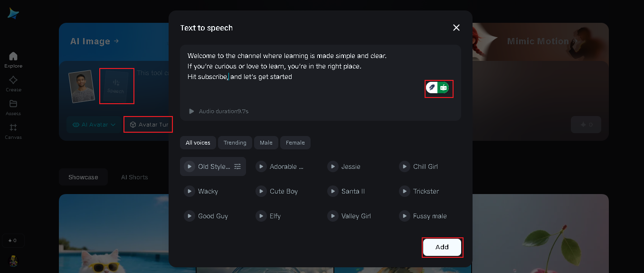The image size is (644, 273).
Task: Show only Male voices
Action: click(x=266, y=143)
